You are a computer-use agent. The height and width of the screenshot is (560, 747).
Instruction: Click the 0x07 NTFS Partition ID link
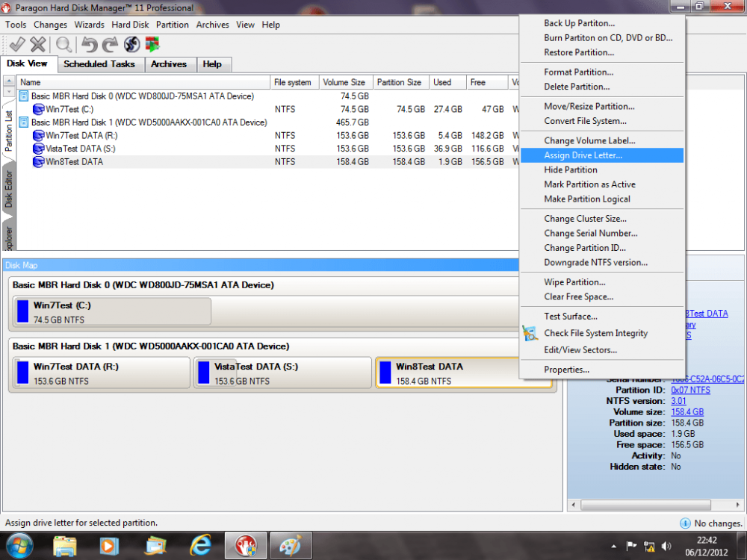[x=690, y=390]
